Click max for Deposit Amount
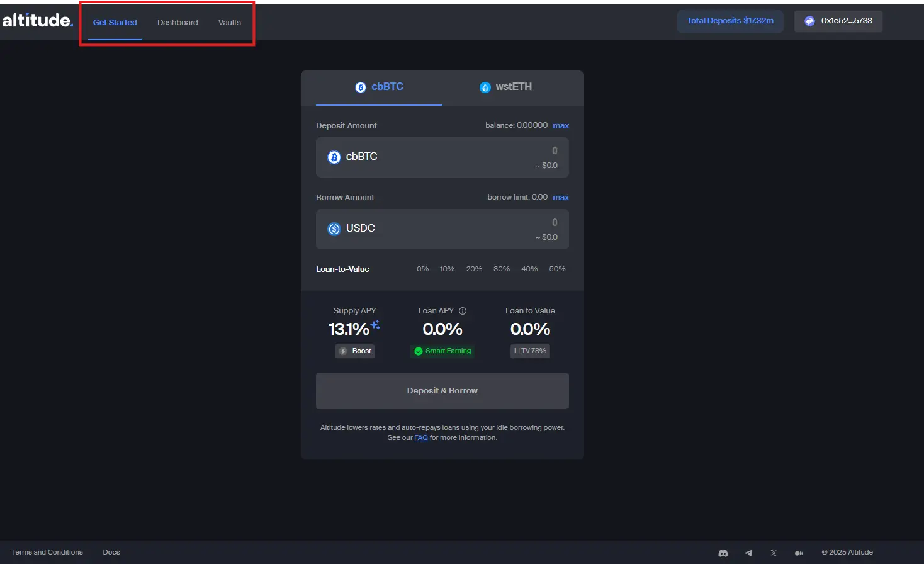Viewport: 924px width, 564px height. 561,126
